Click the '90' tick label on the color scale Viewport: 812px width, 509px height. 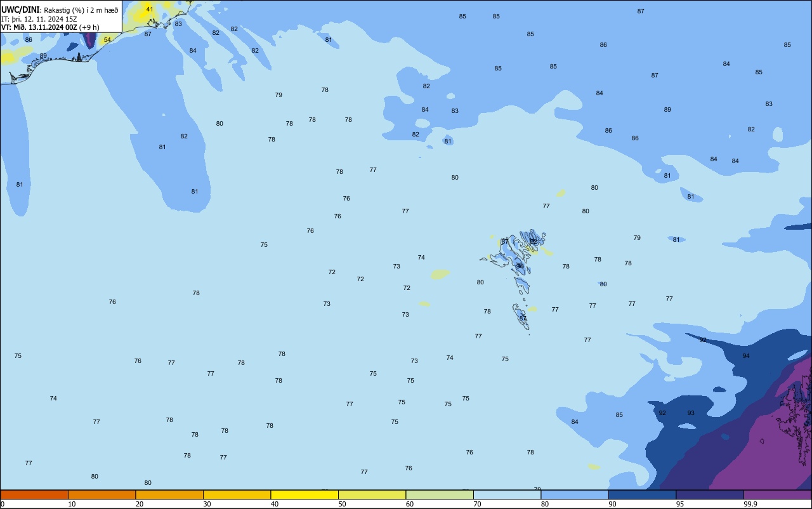(612, 504)
